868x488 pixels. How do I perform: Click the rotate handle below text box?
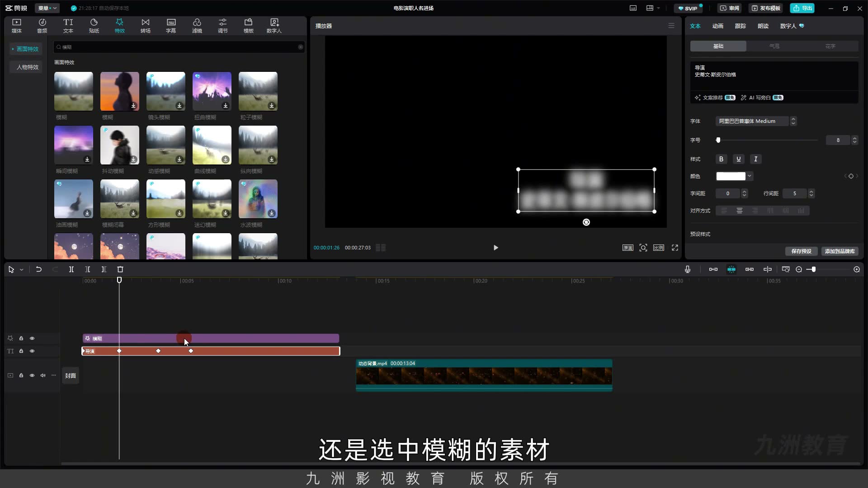(x=586, y=222)
